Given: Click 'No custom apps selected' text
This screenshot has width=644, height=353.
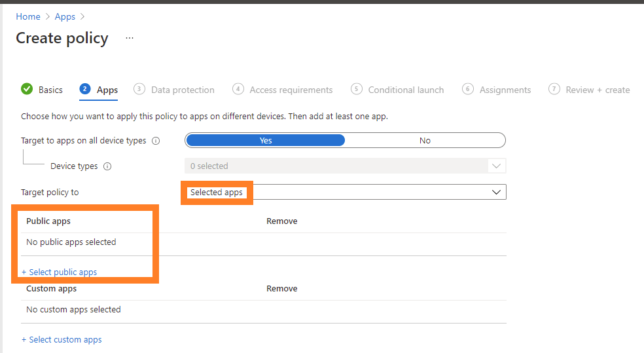Looking at the screenshot, I should [x=73, y=309].
